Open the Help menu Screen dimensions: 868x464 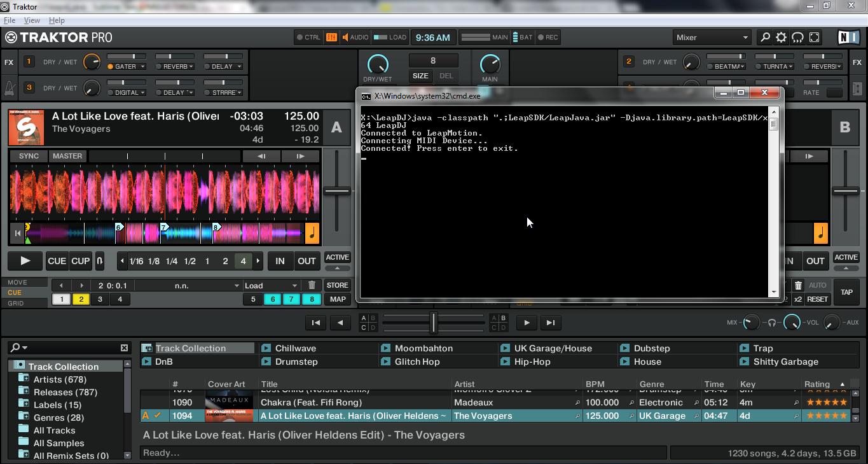(57, 20)
